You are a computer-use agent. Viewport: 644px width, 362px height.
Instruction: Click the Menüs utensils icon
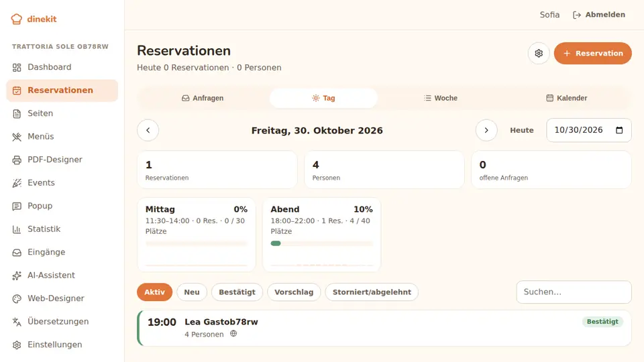[17, 137]
